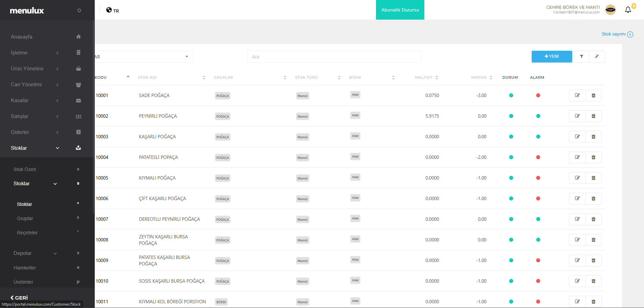Viewport: 644px width, 308px height.
Task: Open Reçeteler menu item
Action: [27, 233]
